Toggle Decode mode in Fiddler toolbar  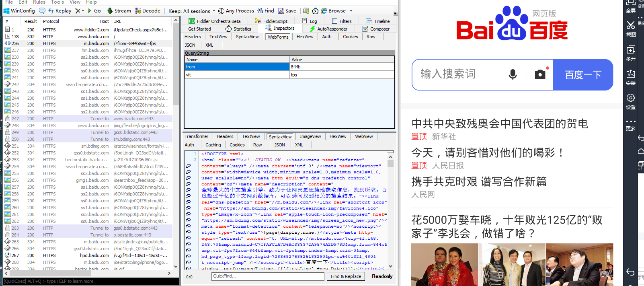tap(148, 11)
